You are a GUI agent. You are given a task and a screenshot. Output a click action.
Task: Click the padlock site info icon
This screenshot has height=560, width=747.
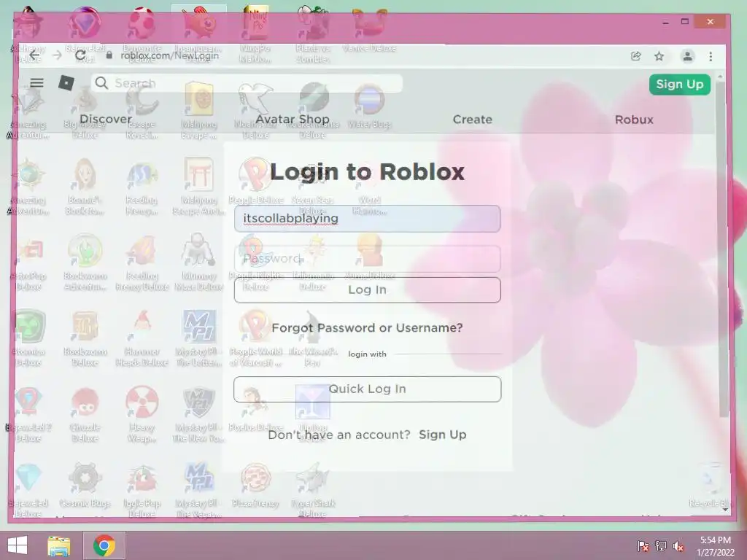pyautogui.click(x=109, y=55)
